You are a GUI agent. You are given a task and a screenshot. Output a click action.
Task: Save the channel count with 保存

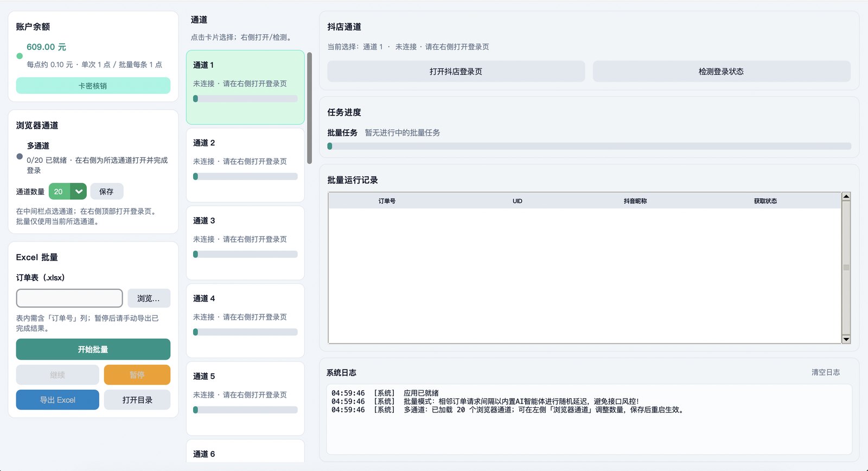pyautogui.click(x=106, y=192)
